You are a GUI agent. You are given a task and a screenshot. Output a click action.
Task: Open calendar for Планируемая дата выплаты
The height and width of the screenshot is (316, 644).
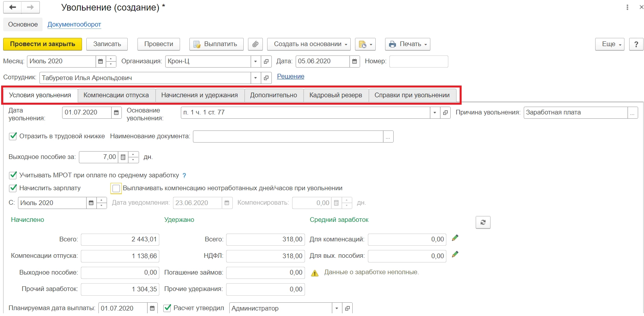(x=153, y=308)
